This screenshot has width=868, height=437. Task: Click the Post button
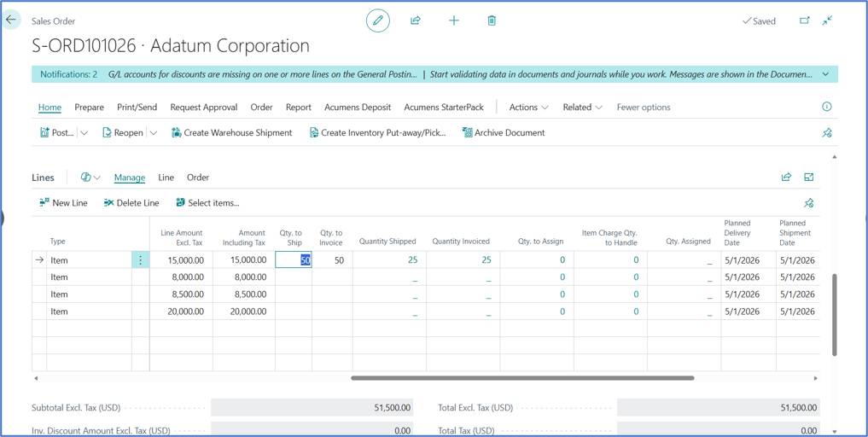click(57, 133)
